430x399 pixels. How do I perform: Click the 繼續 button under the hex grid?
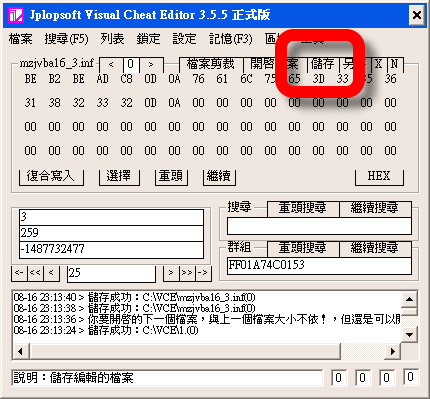pyautogui.click(x=219, y=176)
